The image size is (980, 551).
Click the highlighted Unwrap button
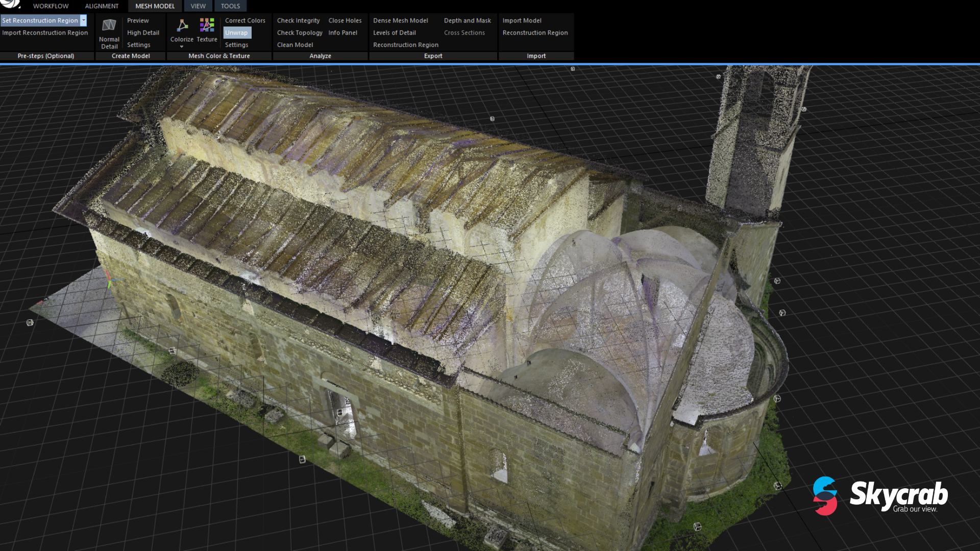pyautogui.click(x=236, y=33)
